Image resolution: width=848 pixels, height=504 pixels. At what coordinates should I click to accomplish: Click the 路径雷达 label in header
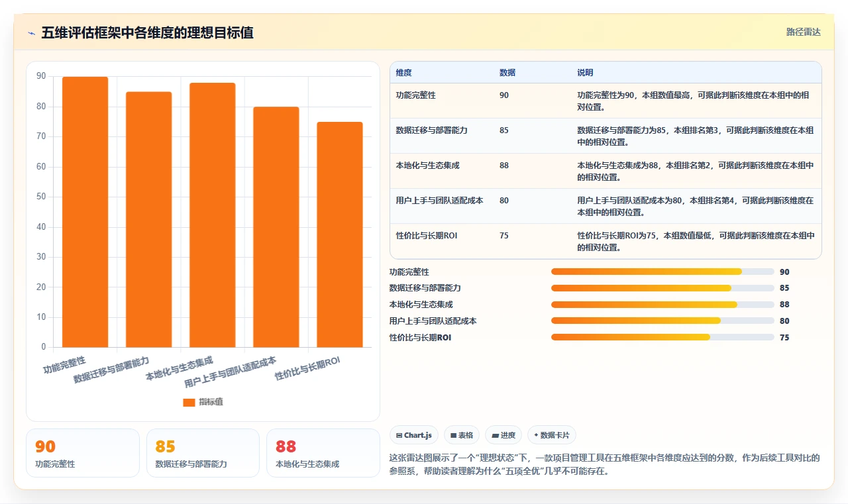(x=803, y=32)
